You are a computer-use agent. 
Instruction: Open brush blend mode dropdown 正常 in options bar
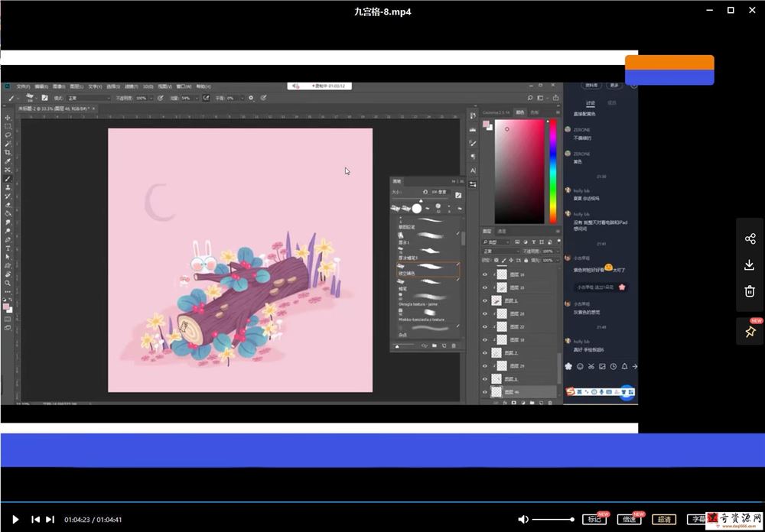point(88,98)
